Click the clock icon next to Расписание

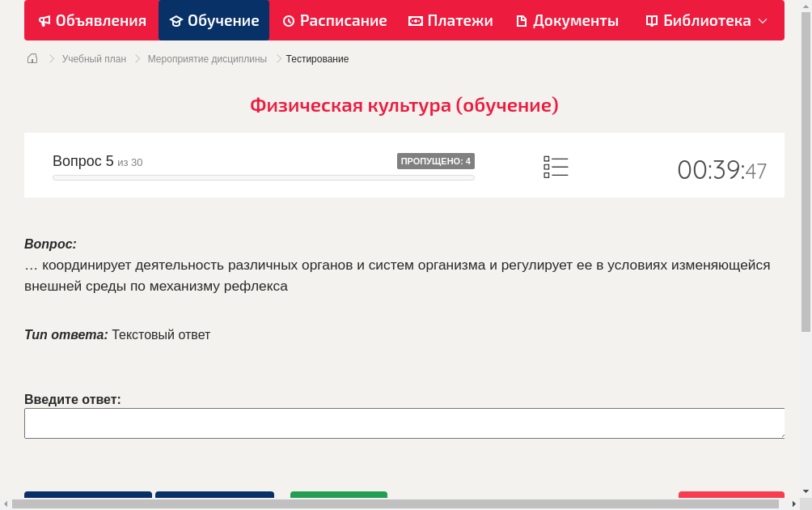click(x=287, y=20)
